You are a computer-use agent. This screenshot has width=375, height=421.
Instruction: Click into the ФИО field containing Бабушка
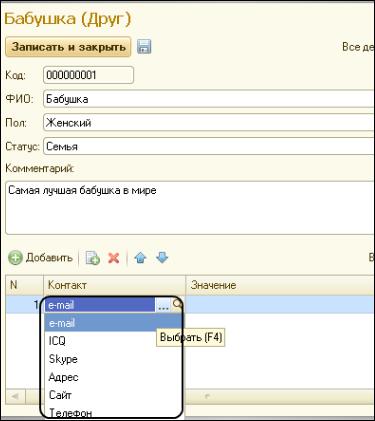point(209,99)
